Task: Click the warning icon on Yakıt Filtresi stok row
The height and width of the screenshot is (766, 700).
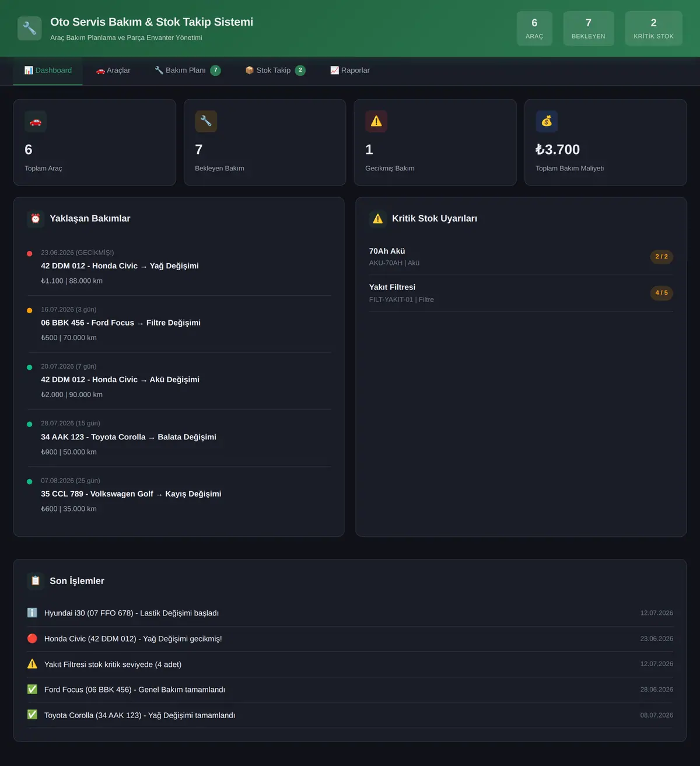Action: tap(32, 664)
